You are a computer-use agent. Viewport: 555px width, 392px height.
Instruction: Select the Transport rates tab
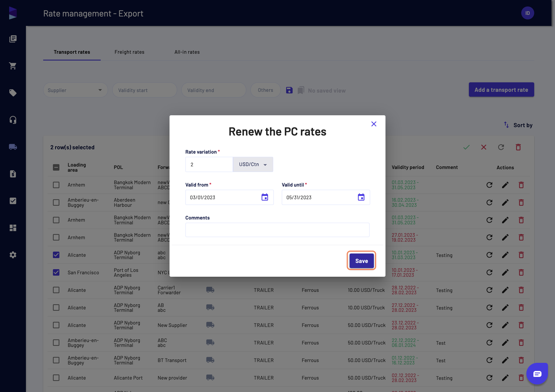72,52
